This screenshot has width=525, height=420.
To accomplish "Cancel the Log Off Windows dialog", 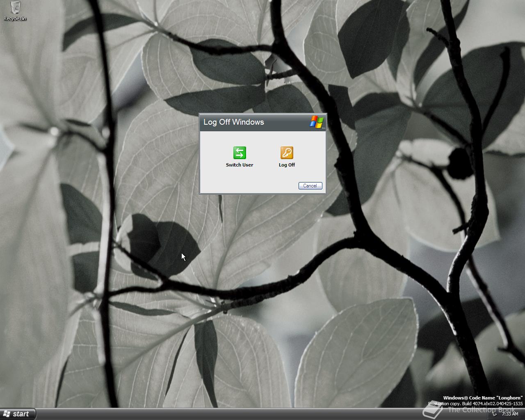I will [310, 186].
